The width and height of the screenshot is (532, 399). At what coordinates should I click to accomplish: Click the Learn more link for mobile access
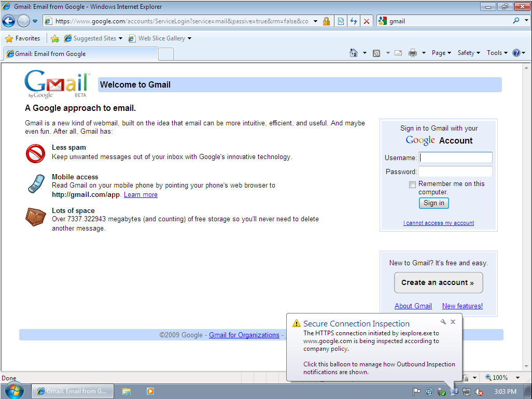tap(141, 195)
